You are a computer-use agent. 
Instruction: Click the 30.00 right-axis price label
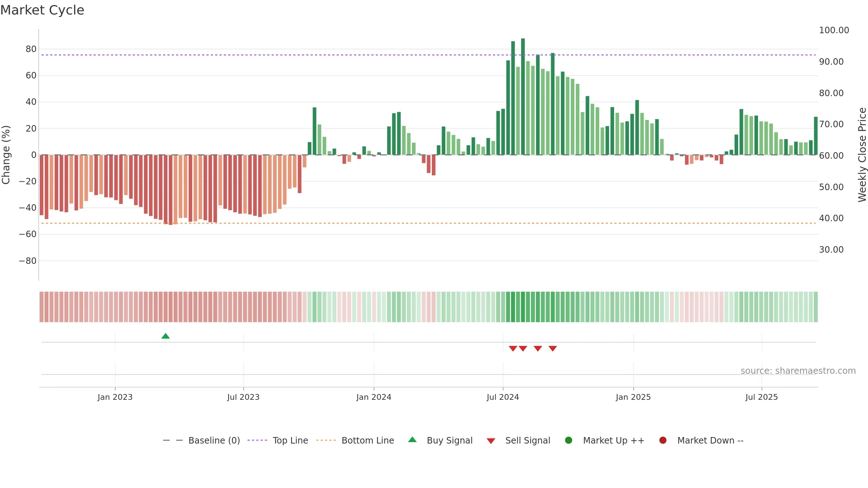831,250
